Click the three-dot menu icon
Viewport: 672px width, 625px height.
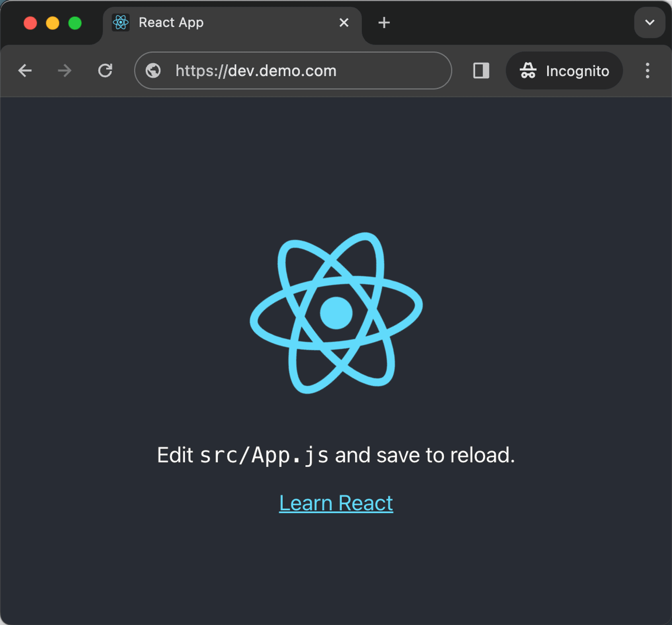[x=647, y=71]
